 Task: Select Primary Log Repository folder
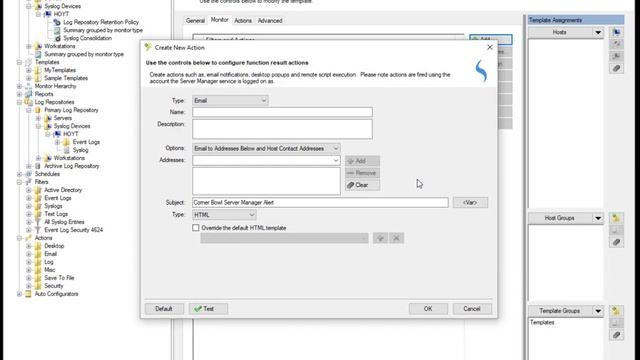point(71,110)
